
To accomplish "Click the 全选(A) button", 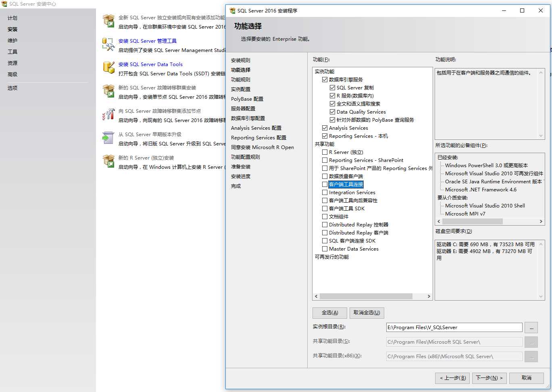I will 329,313.
